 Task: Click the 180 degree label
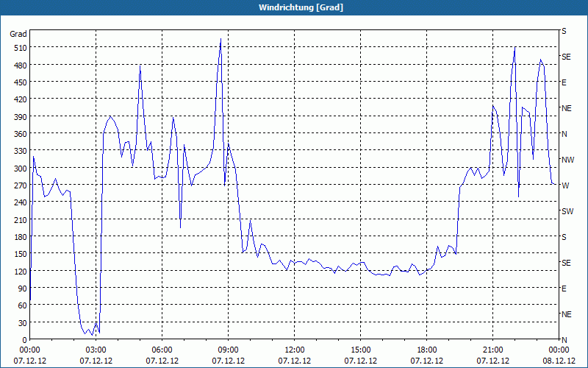pyautogui.click(x=21, y=237)
